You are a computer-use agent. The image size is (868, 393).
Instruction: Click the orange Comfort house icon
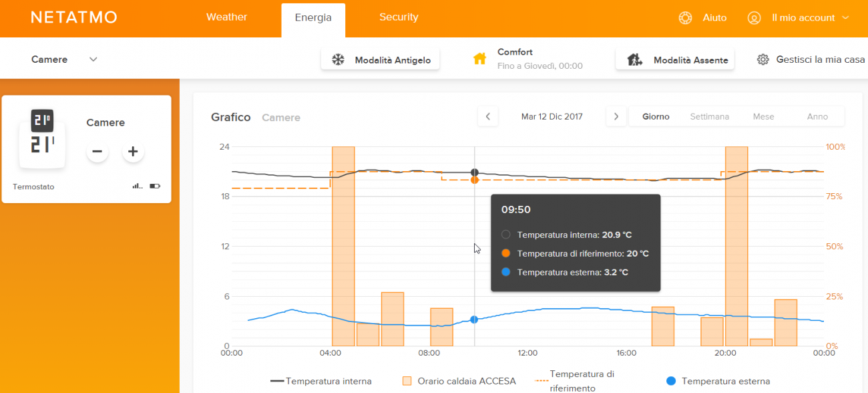coord(479,59)
